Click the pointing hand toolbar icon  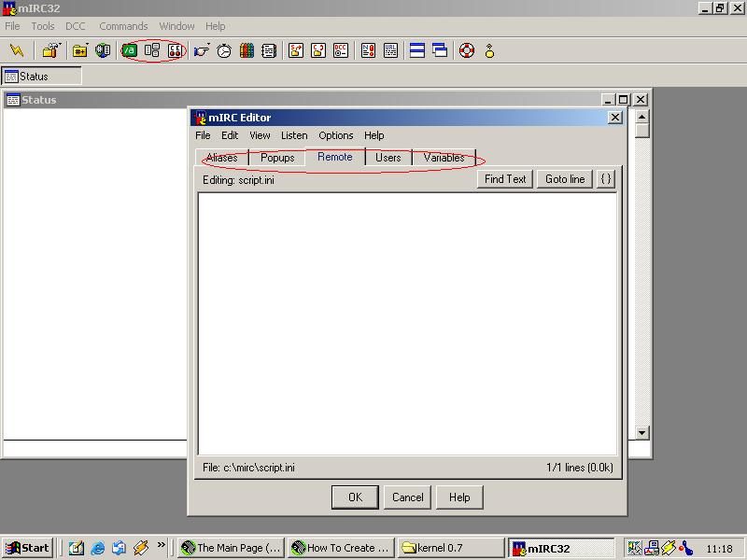[x=202, y=50]
